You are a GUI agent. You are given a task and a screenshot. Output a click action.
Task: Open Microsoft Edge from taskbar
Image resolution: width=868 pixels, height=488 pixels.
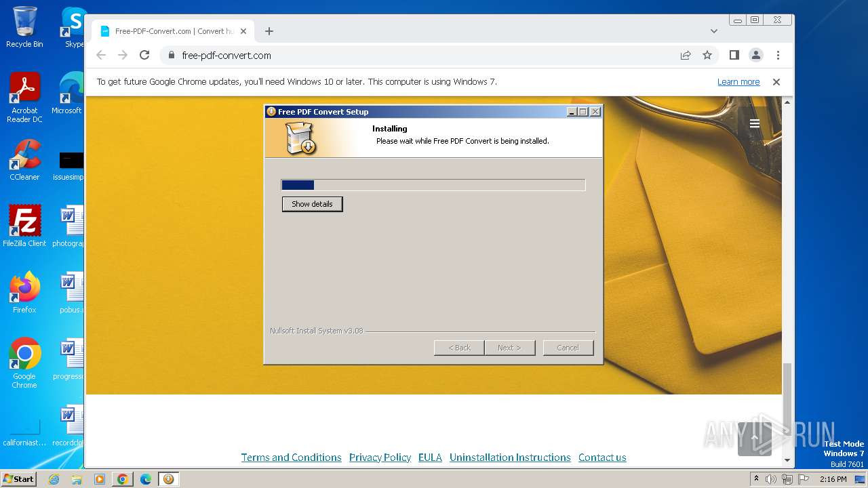coord(145,479)
